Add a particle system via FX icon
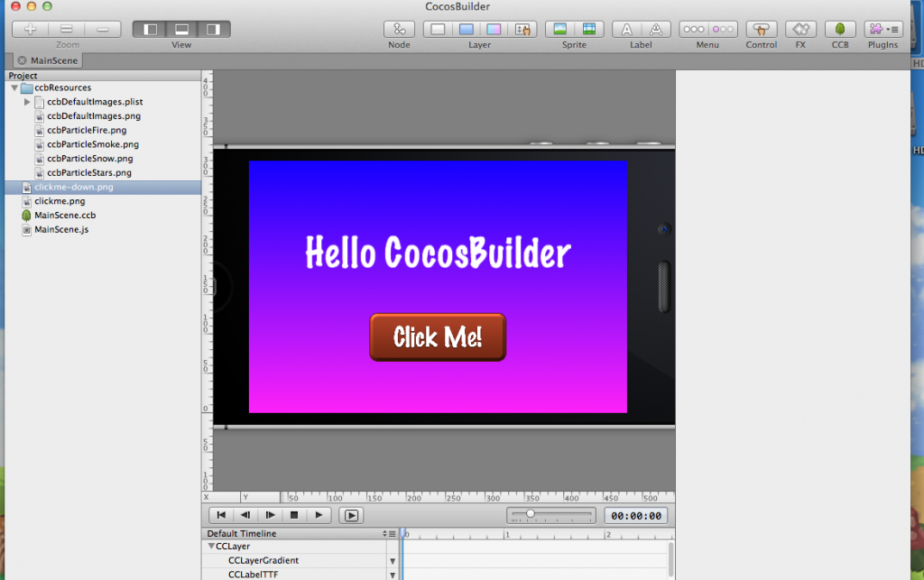The width and height of the screenshot is (924, 580). click(x=800, y=29)
